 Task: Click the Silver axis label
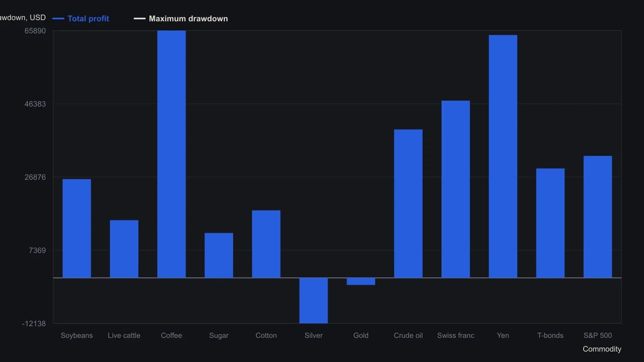(314, 335)
